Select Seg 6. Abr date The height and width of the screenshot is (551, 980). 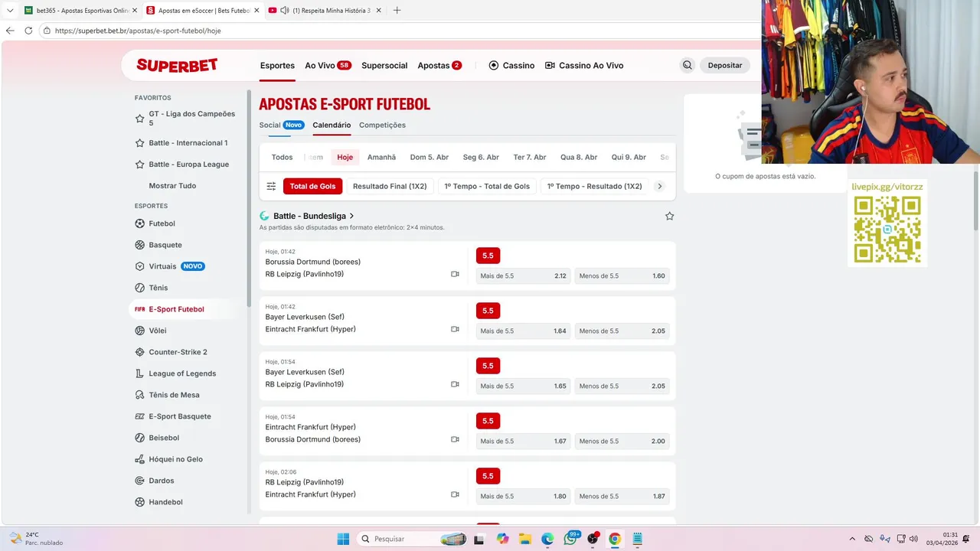click(481, 157)
